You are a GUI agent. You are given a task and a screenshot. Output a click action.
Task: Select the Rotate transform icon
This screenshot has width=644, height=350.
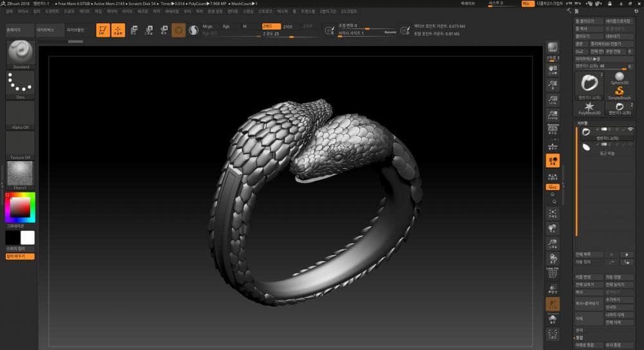(x=164, y=30)
